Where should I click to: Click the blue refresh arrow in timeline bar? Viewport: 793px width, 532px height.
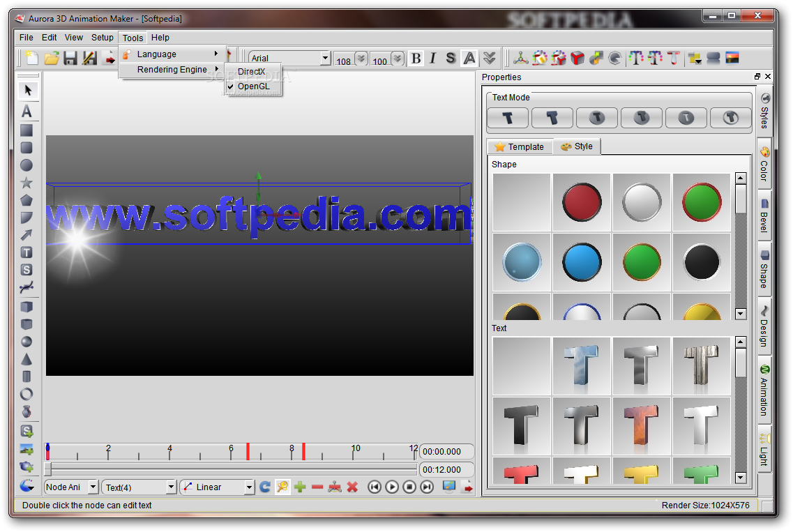265,487
